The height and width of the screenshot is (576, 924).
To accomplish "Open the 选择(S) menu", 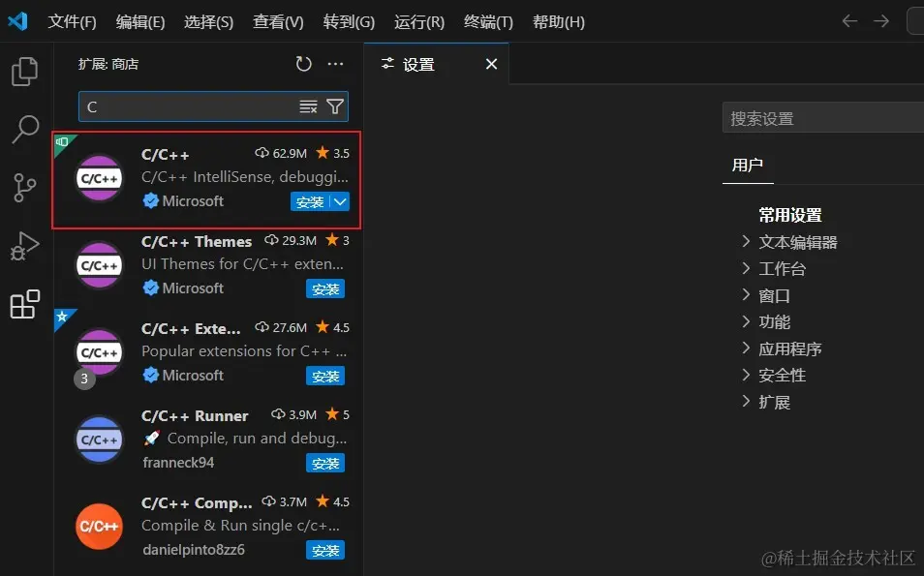I will (x=208, y=22).
